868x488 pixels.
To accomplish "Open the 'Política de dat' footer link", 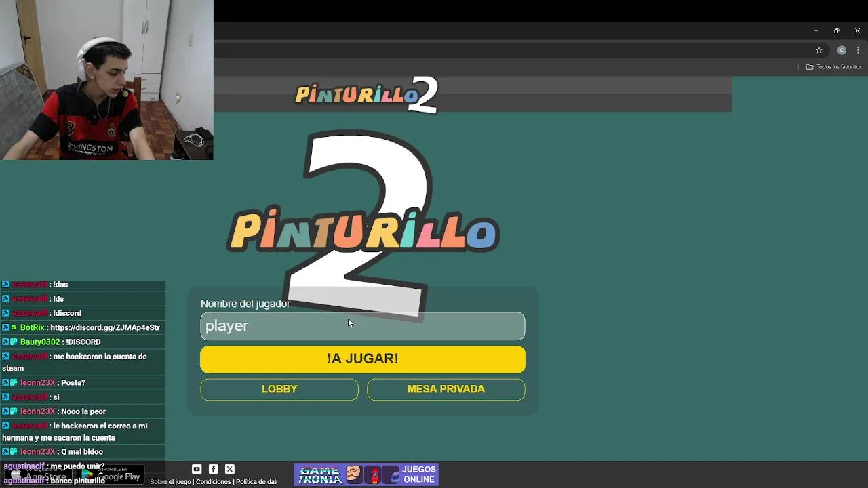I will 256,482.
